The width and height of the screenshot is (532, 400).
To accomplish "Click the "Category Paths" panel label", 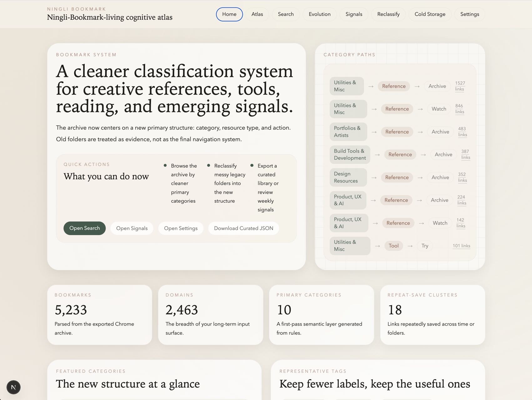I will click(x=349, y=55).
